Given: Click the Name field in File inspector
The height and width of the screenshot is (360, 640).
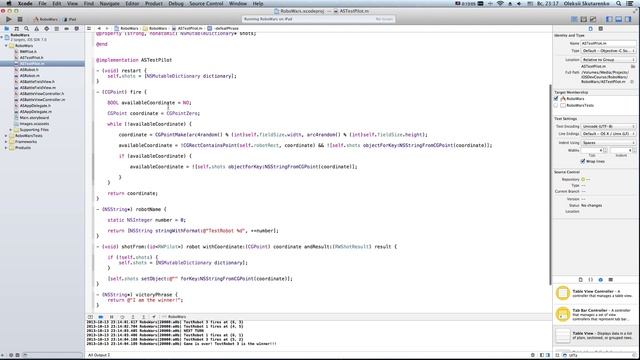Looking at the screenshot, I should (608, 43).
